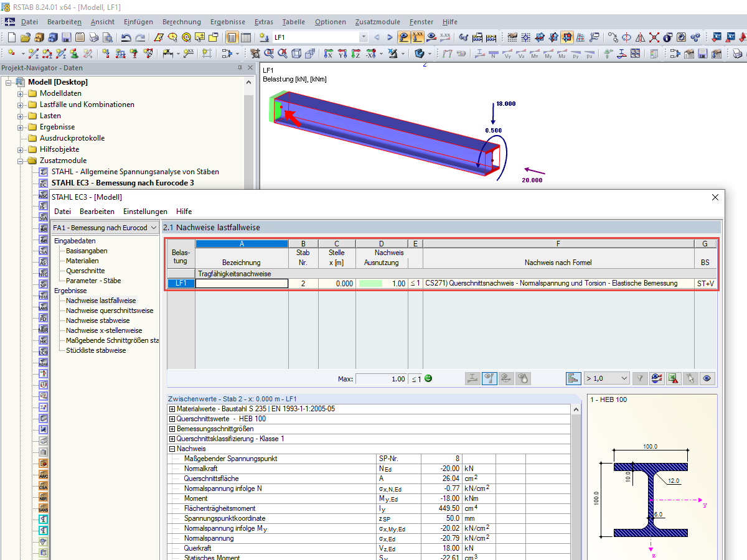
Task: Select Nachweise querschnittsweise in tree
Action: (110, 310)
